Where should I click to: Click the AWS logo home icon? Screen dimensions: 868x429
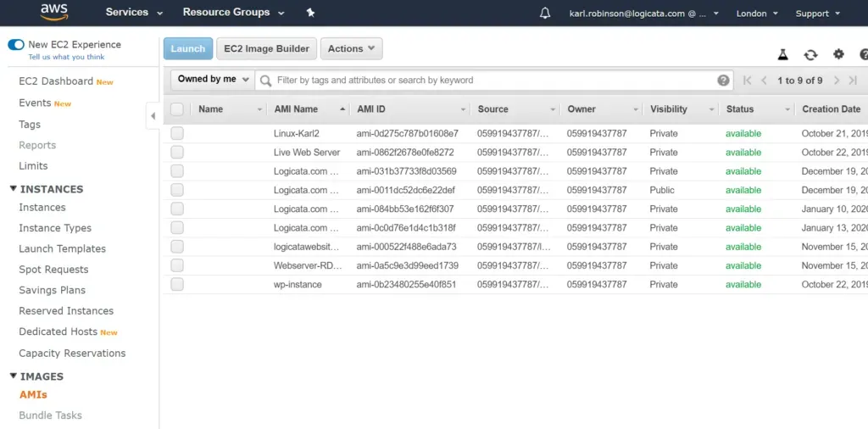[x=54, y=13]
